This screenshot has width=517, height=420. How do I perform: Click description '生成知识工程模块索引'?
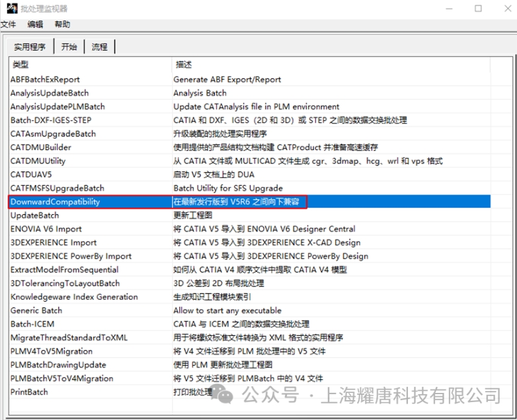click(x=212, y=297)
